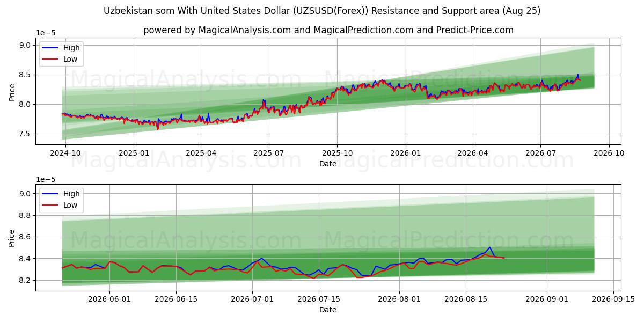Click the '2026-06-01' date label

pos(109,299)
